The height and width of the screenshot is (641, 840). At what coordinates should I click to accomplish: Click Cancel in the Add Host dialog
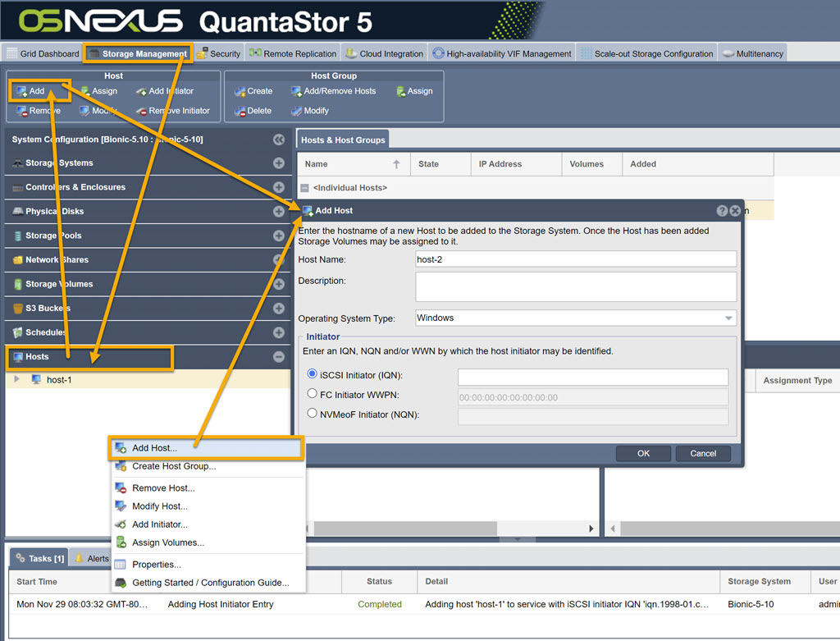pyautogui.click(x=703, y=453)
